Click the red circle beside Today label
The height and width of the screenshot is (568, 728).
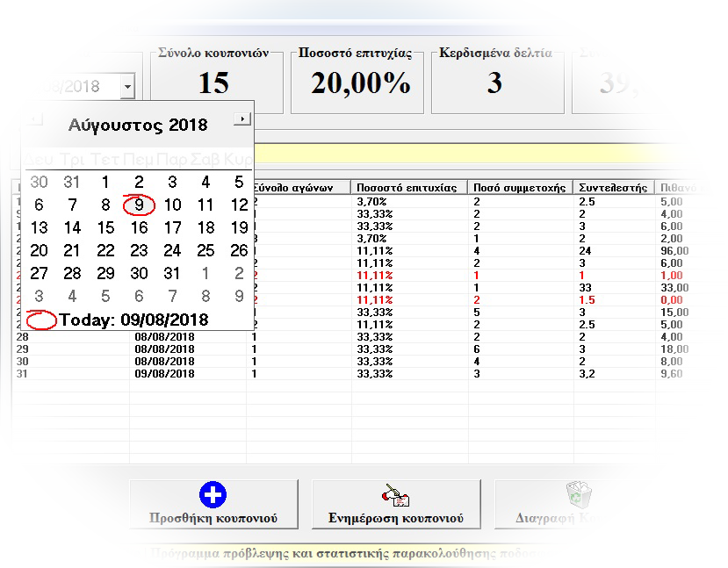[41, 320]
